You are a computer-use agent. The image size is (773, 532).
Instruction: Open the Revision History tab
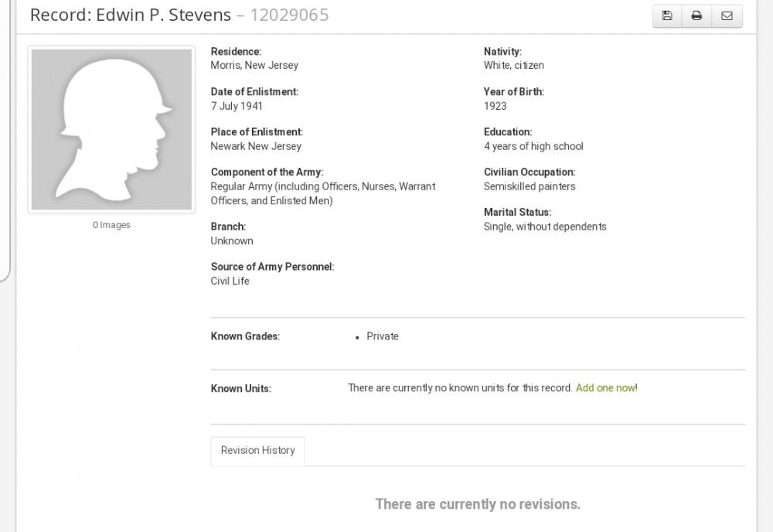257,450
